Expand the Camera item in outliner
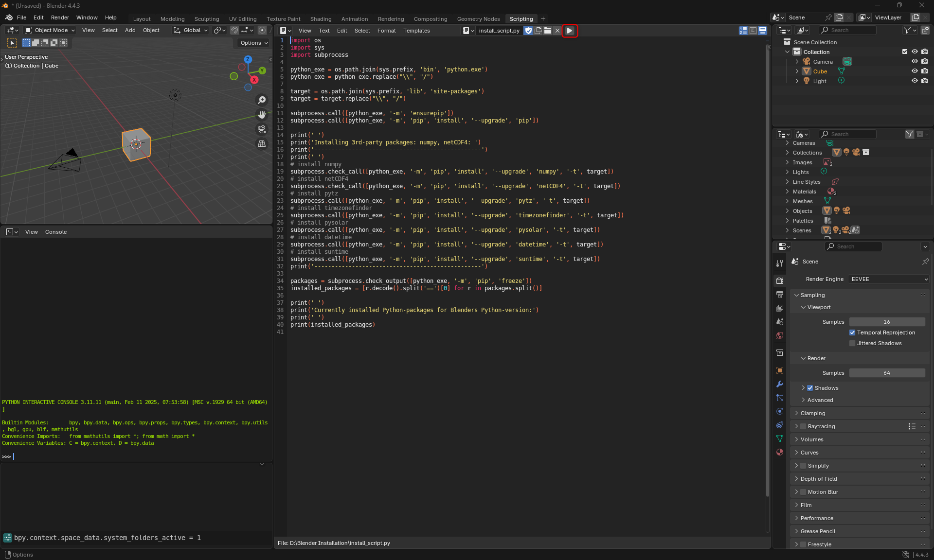 click(x=797, y=62)
